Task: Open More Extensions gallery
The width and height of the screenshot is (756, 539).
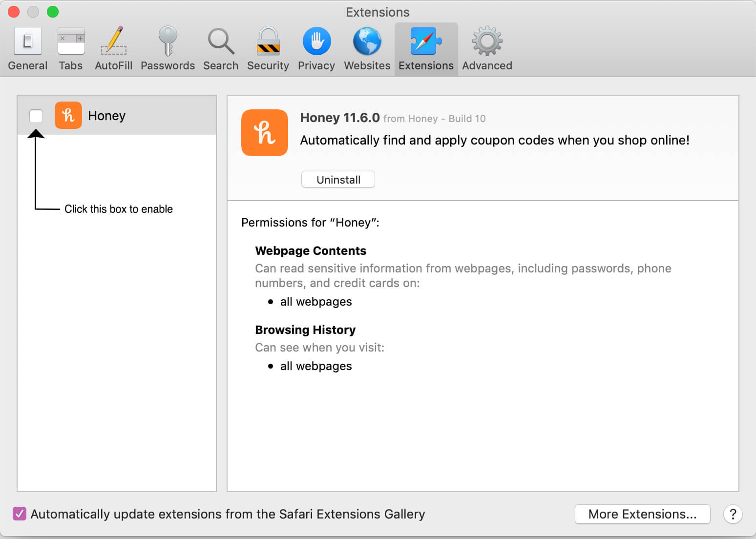Action: 642,514
